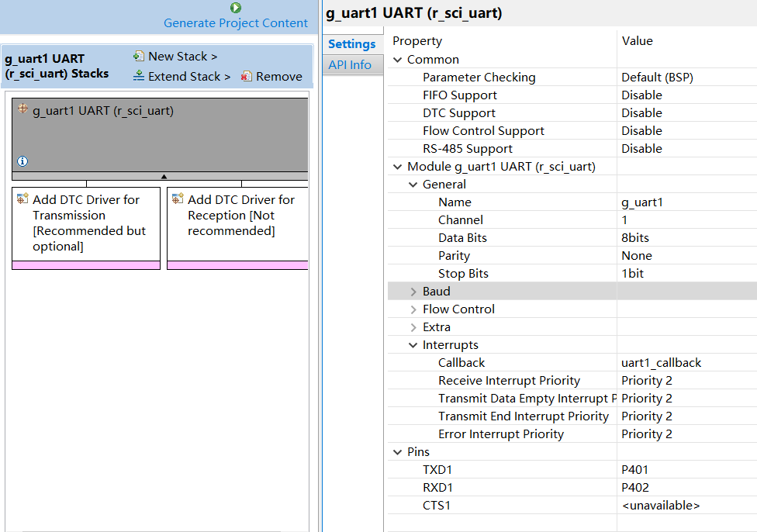Collapse the Common property group

(x=398, y=59)
